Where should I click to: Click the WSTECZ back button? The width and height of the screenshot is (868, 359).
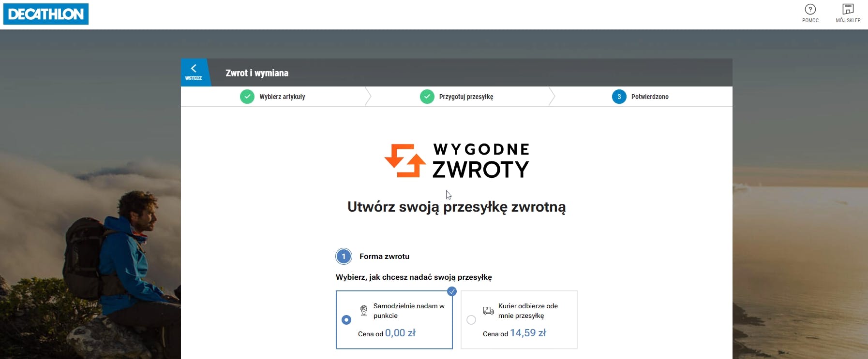pos(195,72)
